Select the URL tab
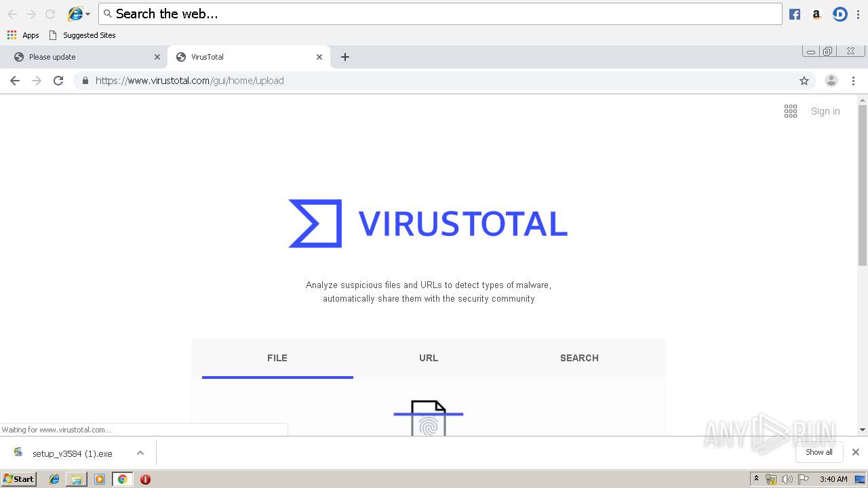The image size is (868, 488). tap(429, 358)
